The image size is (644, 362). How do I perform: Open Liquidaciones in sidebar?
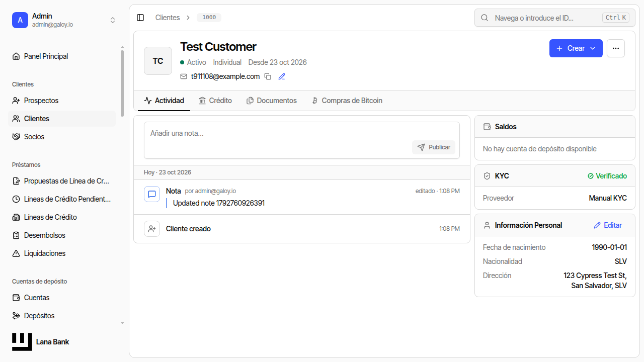click(x=62, y=253)
